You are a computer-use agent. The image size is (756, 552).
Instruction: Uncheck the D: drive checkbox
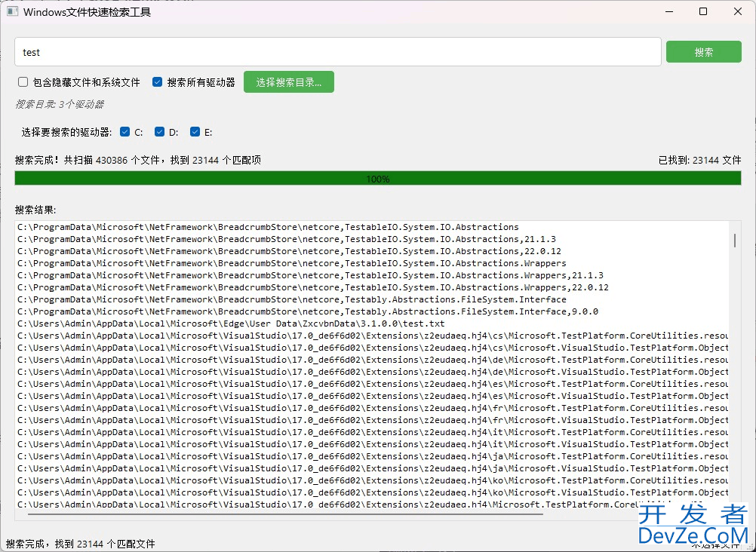coord(159,132)
